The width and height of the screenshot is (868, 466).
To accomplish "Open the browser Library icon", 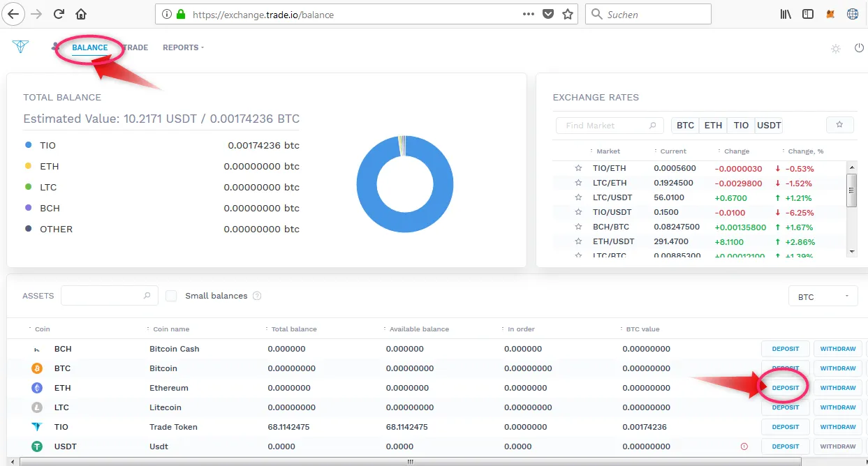I will [x=786, y=14].
